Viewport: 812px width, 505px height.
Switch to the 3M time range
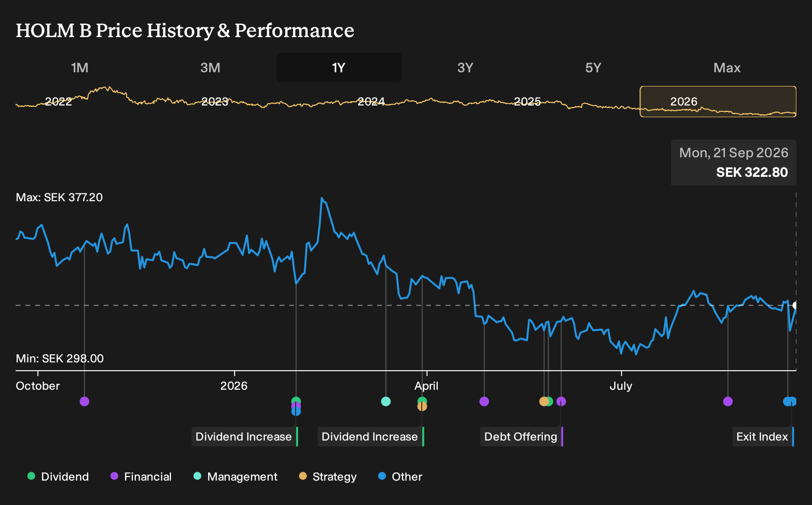pyautogui.click(x=210, y=67)
